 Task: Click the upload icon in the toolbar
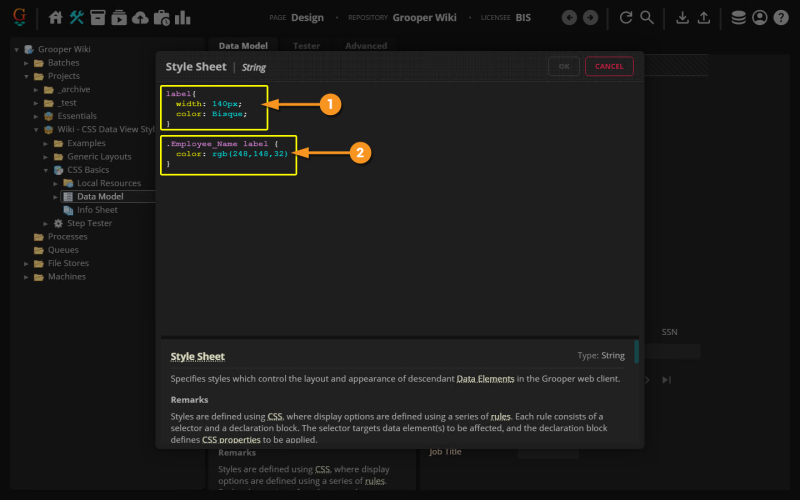tap(704, 18)
